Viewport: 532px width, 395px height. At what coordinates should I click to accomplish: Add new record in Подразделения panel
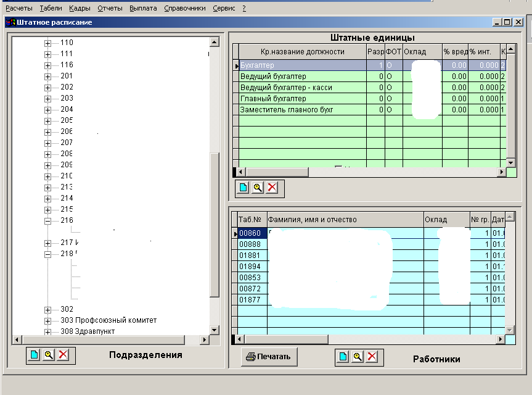tap(33, 355)
